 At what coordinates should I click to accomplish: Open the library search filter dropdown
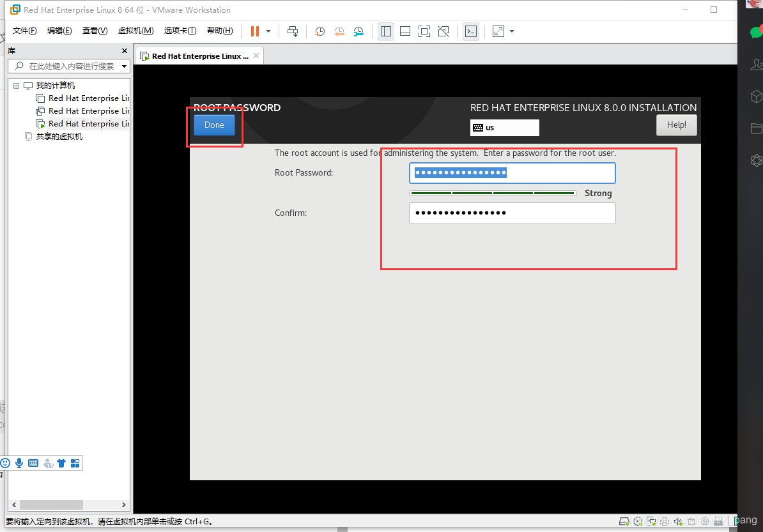click(125, 66)
